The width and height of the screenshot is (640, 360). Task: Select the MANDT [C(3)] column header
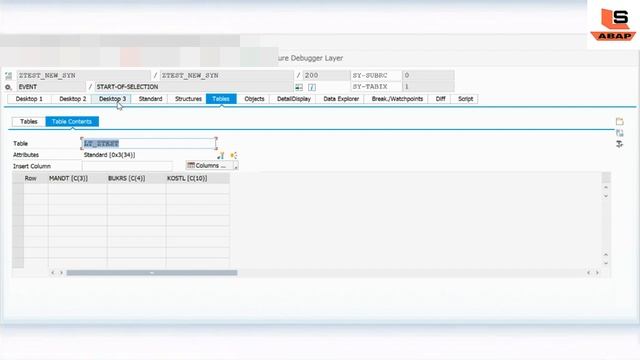78,178
